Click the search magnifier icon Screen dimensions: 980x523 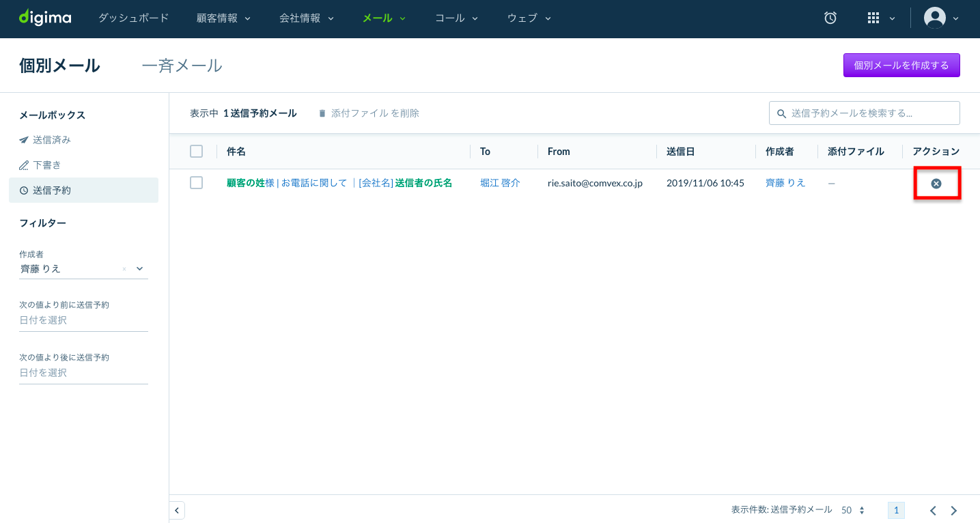(x=781, y=113)
